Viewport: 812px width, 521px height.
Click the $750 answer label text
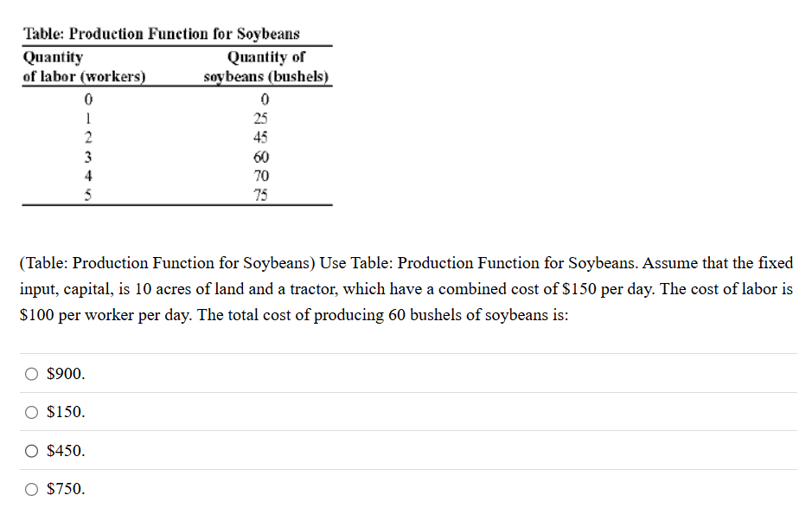pos(65,488)
